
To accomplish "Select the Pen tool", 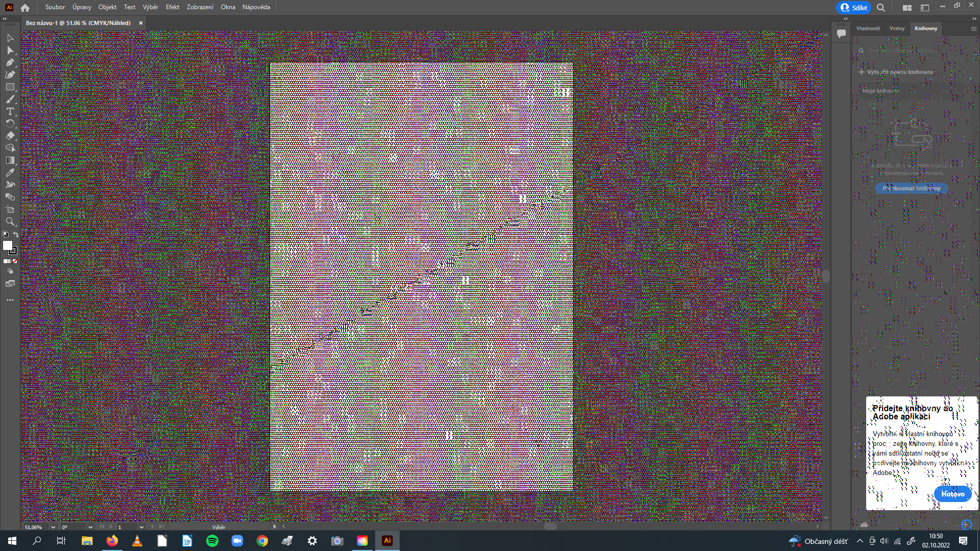I will point(10,62).
